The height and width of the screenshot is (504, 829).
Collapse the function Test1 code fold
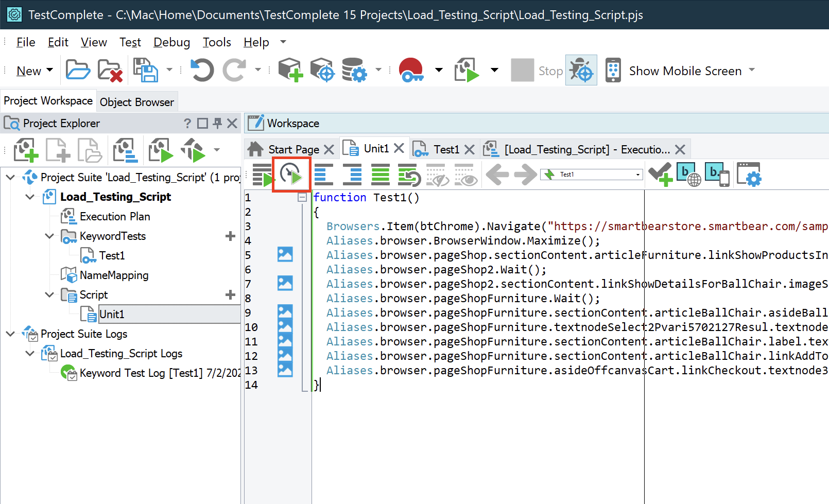click(302, 197)
